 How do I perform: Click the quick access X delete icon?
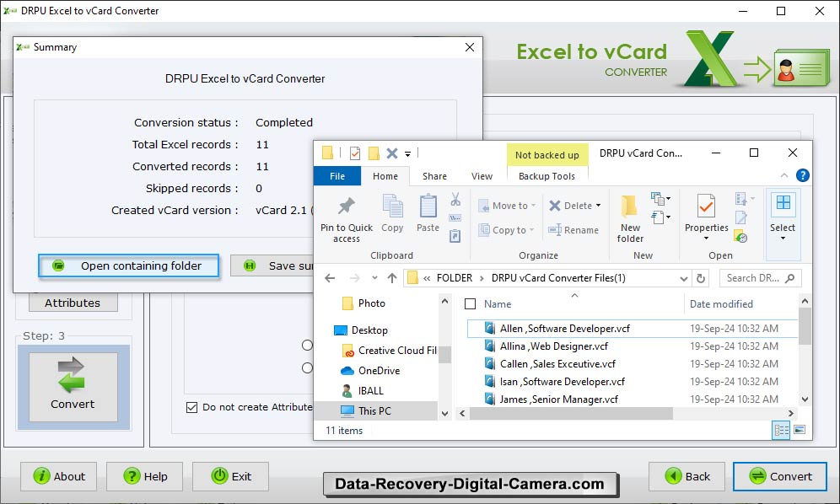point(391,153)
